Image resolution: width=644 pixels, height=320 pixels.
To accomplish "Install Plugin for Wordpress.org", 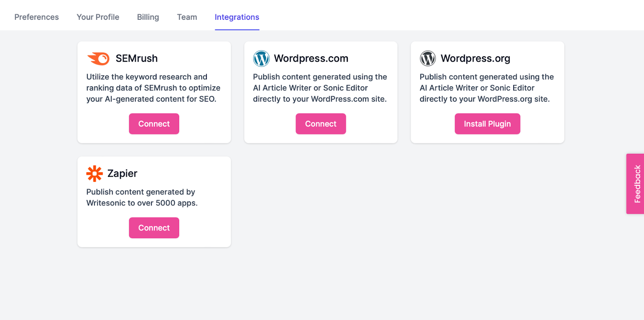I will [487, 124].
